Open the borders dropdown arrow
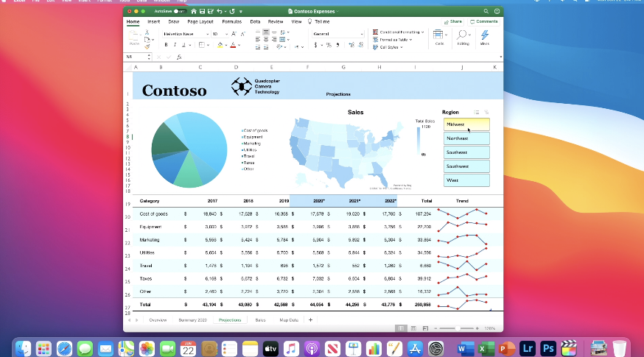The height and width of the screenshot is (357, 644). point(209,45)
